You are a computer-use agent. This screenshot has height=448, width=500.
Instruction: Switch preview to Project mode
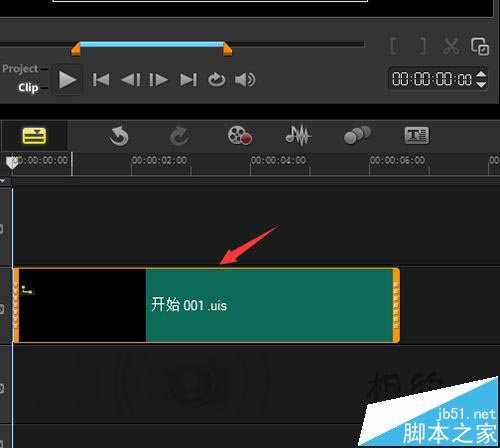pos(20,69)
